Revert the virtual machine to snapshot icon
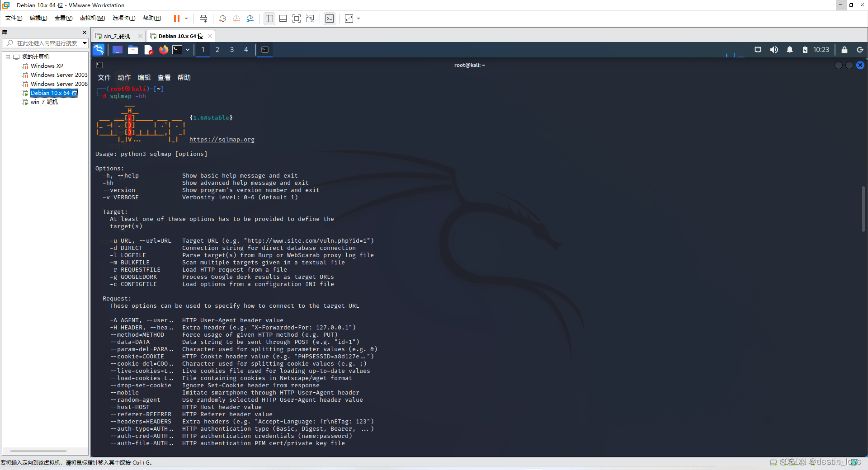 [236, 19]
